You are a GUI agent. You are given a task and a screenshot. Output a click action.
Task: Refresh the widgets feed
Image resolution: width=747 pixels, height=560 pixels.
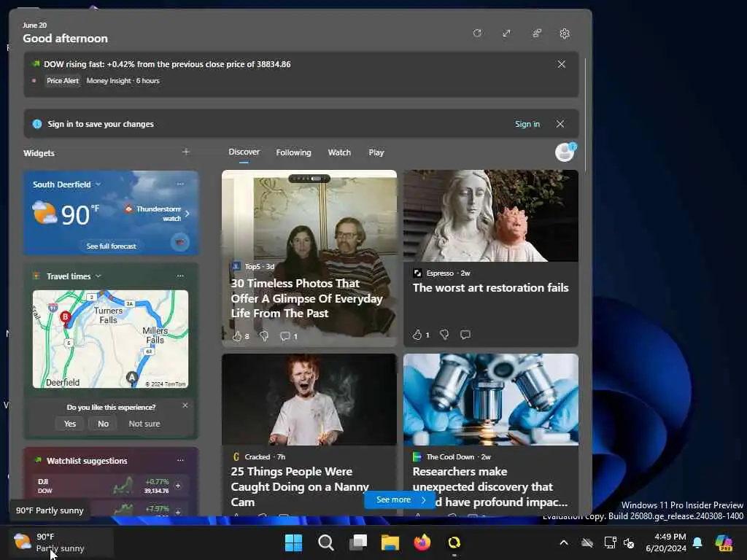pyautogui.click(x=477, y=34)
